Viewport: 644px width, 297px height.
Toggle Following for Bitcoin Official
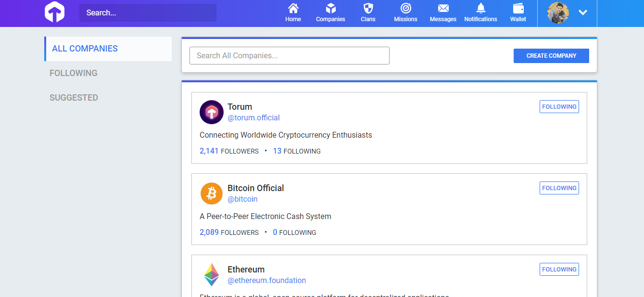[559, 188]
